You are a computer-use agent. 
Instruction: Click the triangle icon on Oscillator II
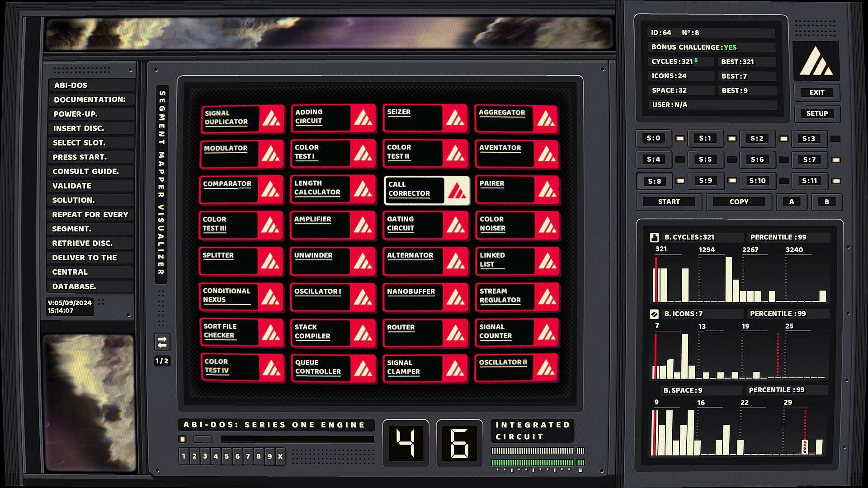click(546, 368)
